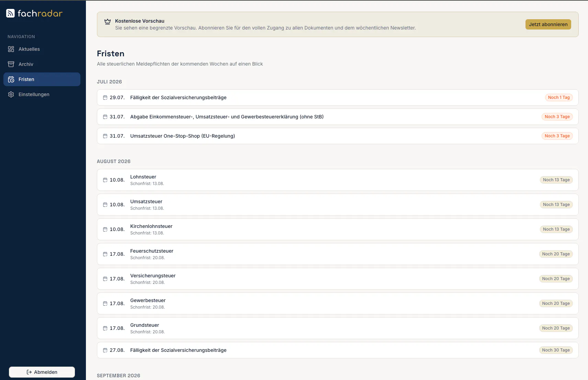Click calendar icon on the Lohnsteuer row

105,180
